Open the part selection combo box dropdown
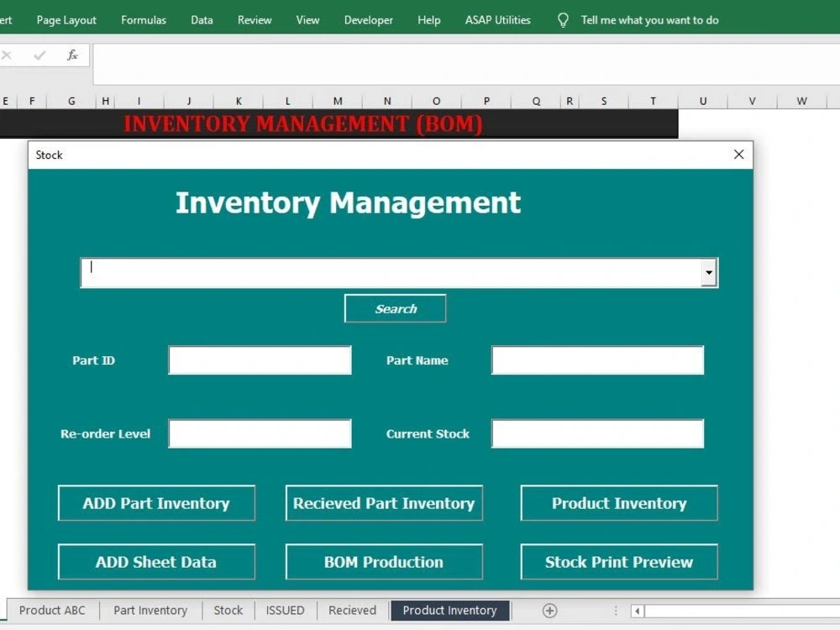The image size is (840, 630). click(x=708, y=272)
